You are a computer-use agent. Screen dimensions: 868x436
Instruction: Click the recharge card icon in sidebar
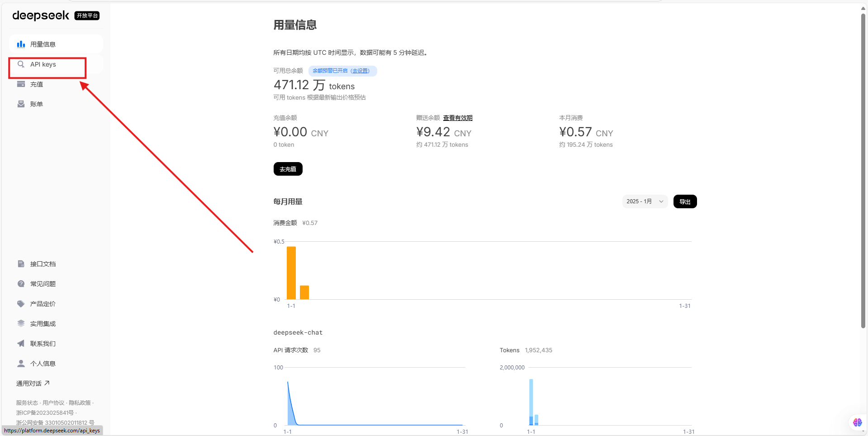click(21, 84)
